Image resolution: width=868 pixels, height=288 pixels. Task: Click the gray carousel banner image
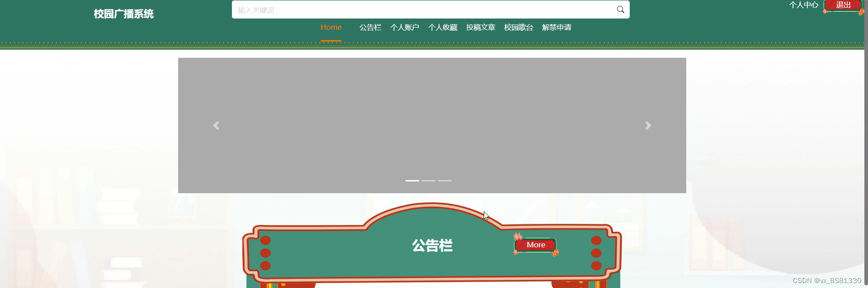click(432, 125)
